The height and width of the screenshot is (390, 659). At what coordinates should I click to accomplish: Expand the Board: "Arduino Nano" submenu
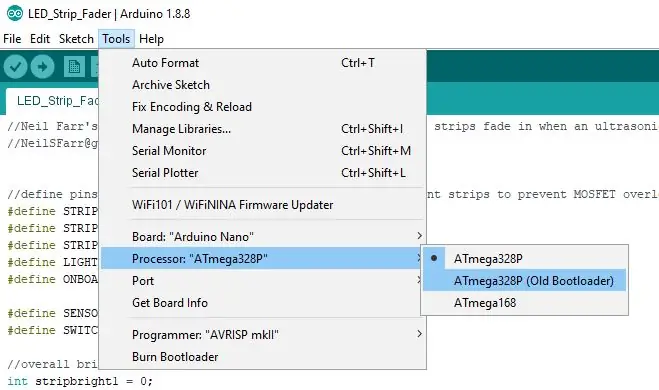click(x=263, y=237)
